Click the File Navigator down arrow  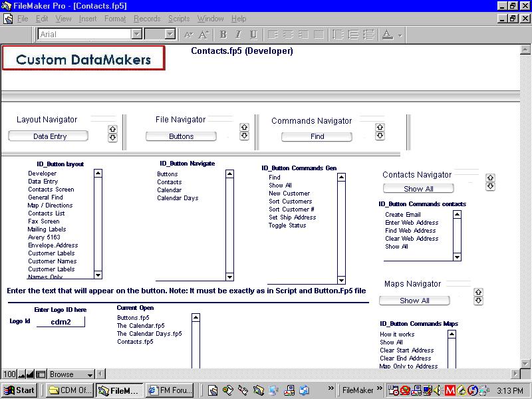pos(244,136)
